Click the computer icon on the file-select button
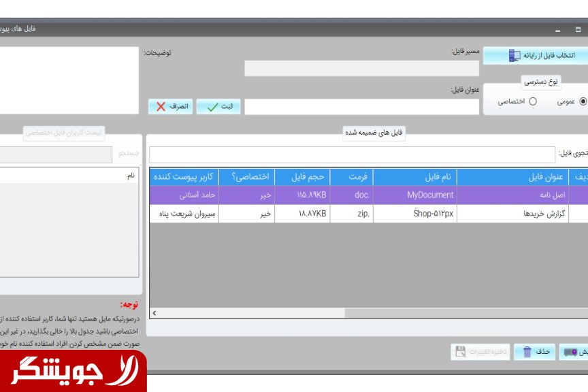This screenshot has width=588, height=392. 514,55
